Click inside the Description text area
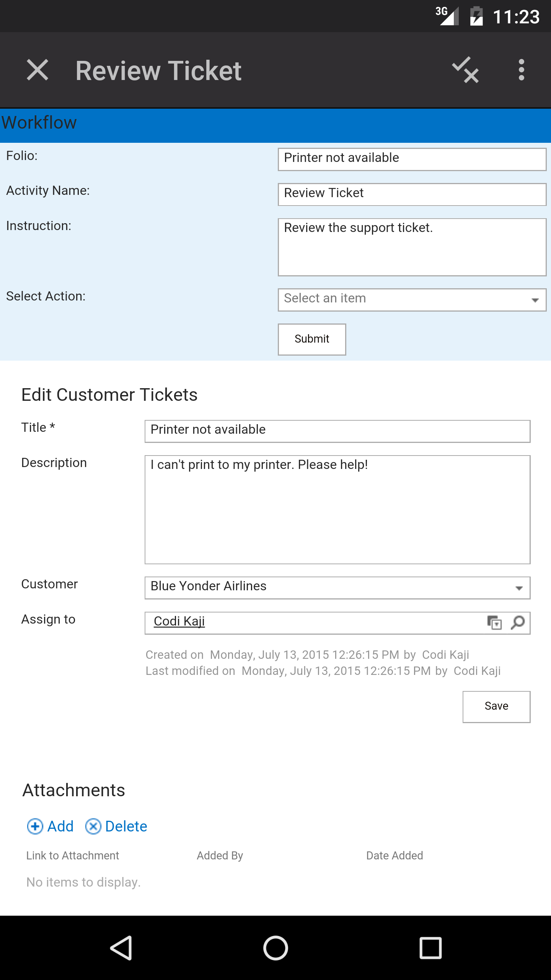 (x=337, y=510)
